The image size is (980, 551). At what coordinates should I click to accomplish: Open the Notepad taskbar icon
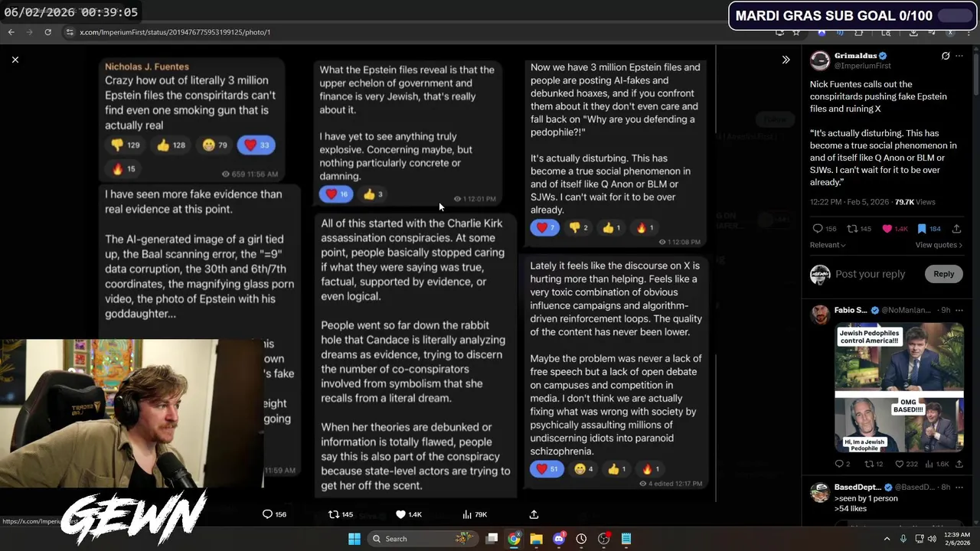tap(626, 539)
